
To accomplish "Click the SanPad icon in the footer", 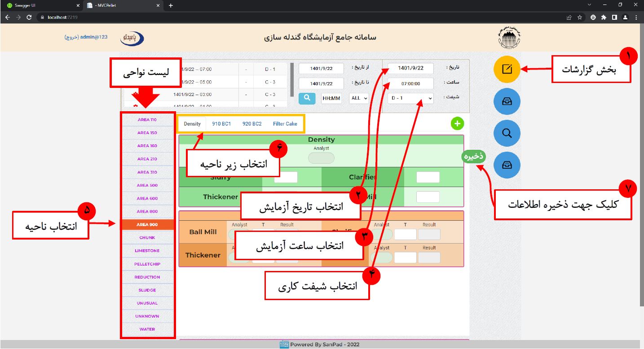I will pyautogui.click(x=284, y=345).
